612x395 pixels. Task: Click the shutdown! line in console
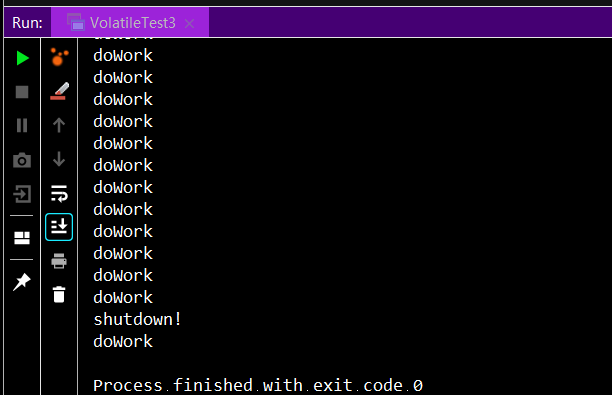tap(137, 319)
